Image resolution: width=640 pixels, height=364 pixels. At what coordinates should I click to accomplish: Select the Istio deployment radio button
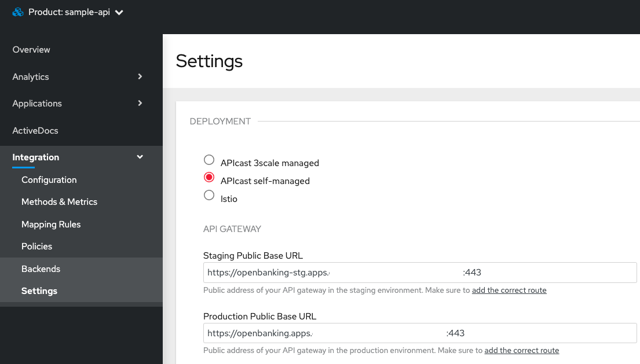(209, 196)
